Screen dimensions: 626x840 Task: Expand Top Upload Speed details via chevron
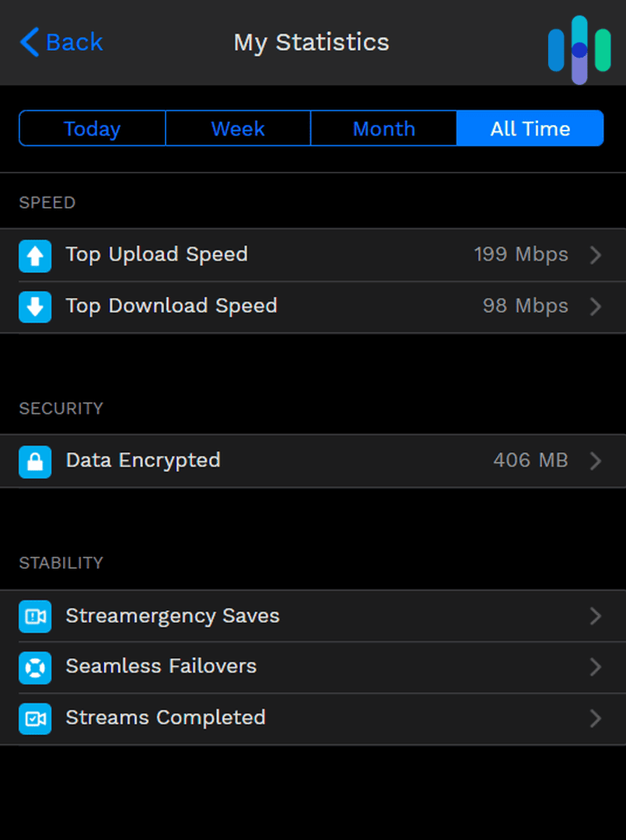[595, 254]
